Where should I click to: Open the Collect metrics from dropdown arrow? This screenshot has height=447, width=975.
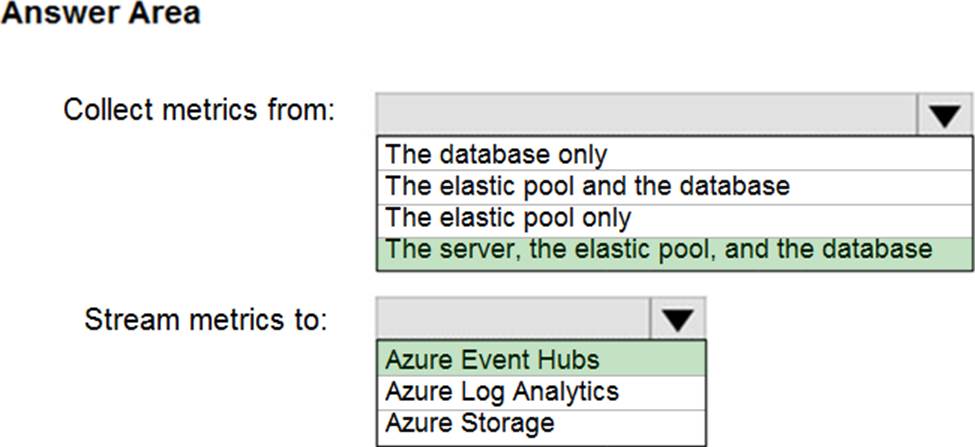tap(944, 115)
